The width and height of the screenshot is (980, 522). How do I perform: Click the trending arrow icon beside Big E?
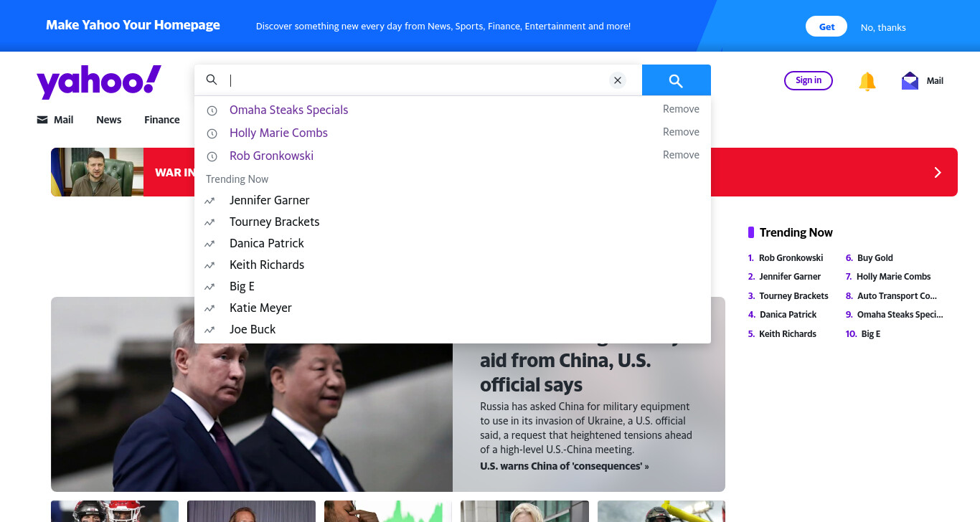[209, 287]
